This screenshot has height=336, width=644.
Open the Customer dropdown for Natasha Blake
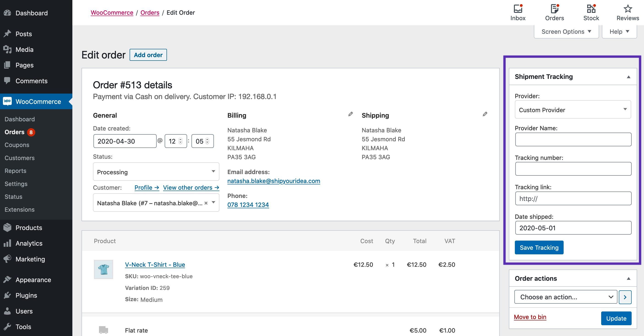pyautogui.click(x=156, y=203)
